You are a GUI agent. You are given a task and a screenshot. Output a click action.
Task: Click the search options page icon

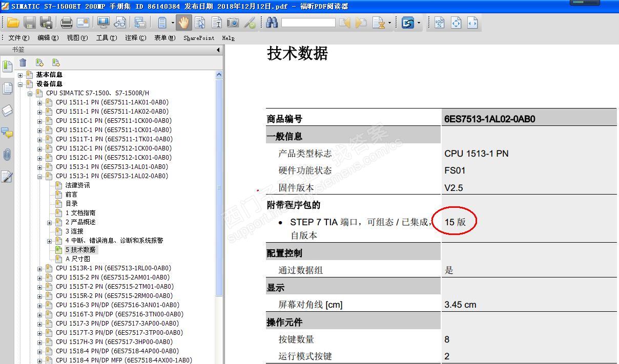click(379, 23)
